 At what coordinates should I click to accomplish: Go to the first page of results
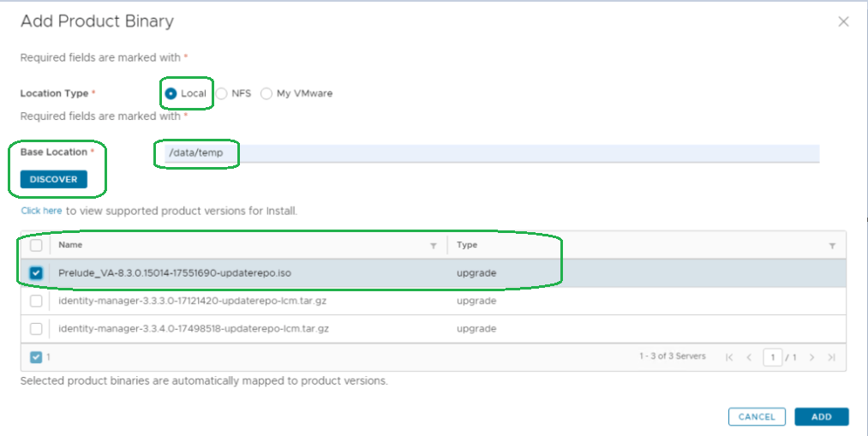point(729,357)
